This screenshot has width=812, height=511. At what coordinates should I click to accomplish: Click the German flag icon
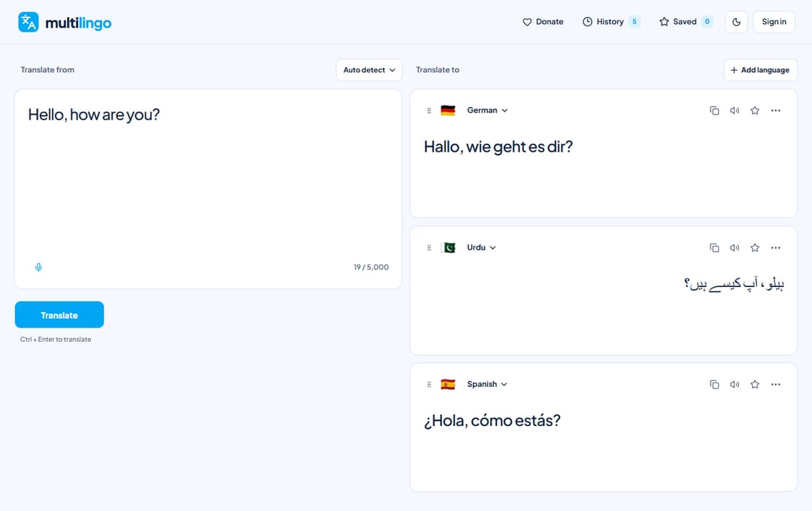(448, 110)
